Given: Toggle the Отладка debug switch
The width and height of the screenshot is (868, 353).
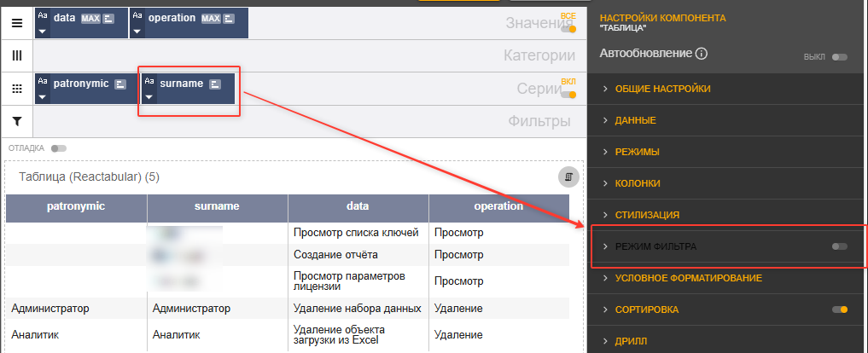Looking at the screenshot, I should click(58, 148).
